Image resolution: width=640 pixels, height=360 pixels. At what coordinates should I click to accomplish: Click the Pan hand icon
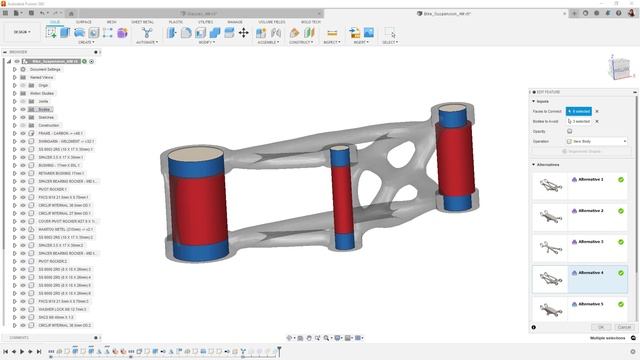[309, 338]
